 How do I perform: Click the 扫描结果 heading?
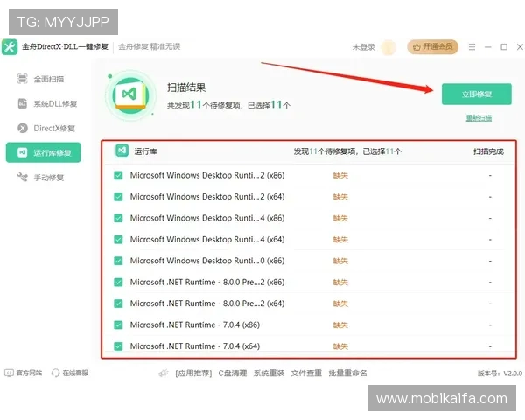click(186, 87)
